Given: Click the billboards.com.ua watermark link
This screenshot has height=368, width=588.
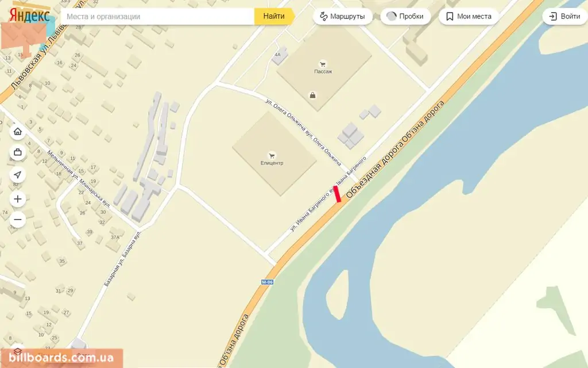Looking at the screenshot, I should coord(61,358).
